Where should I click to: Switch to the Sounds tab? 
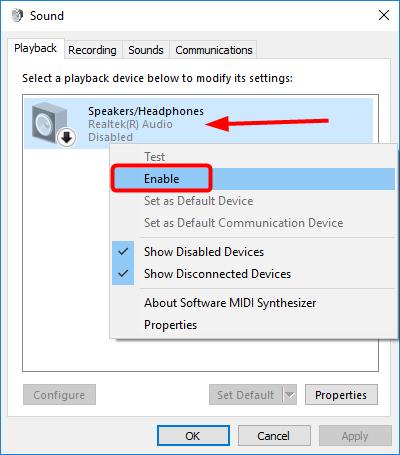146,50
